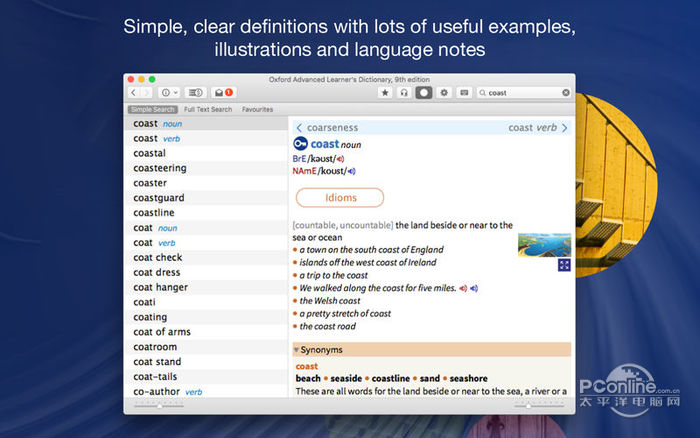Toggle the dark circle toolbar button
700x438 pixels.
424,92
